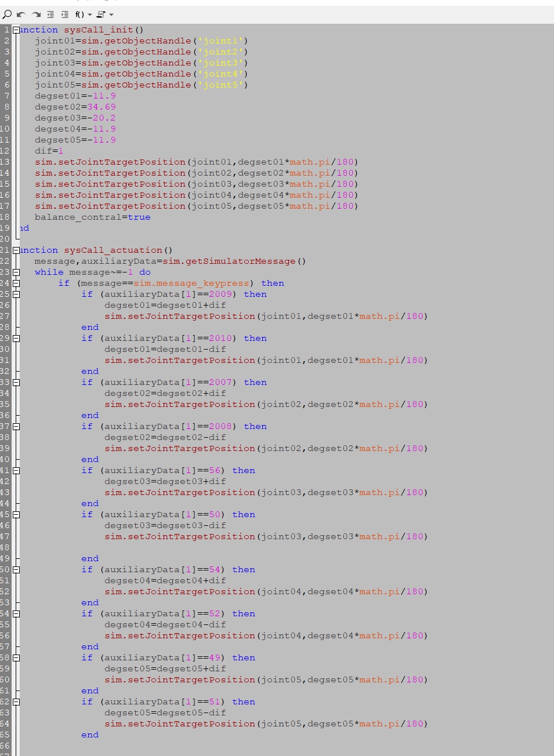This screenshot has height=756, width=554.
Task: Click setJointTargetPosition call in sysCall_init for joint03
Action: click(197, 184)
